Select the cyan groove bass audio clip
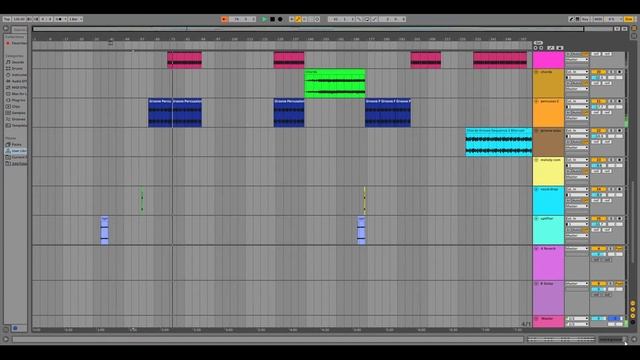 (498, 142)
